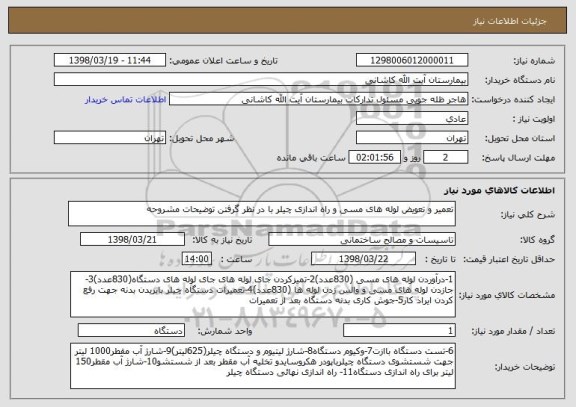Image resolution: width=576 pixels, height=407 pixels.
Task: Click the تاریخ نیاز به کالا date field
Action: point(132,239)
